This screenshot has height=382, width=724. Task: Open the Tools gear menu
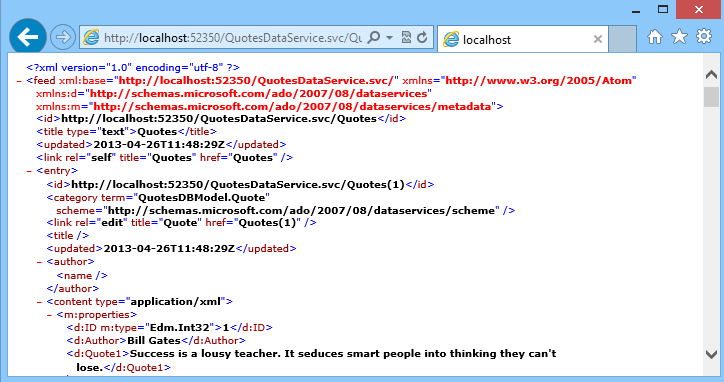click(704, 36)
